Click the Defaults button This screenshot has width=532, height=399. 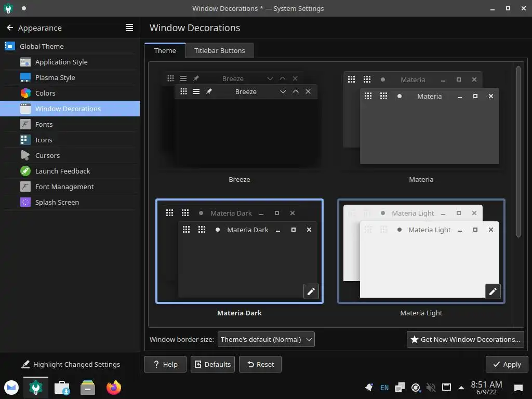point(212,364)
